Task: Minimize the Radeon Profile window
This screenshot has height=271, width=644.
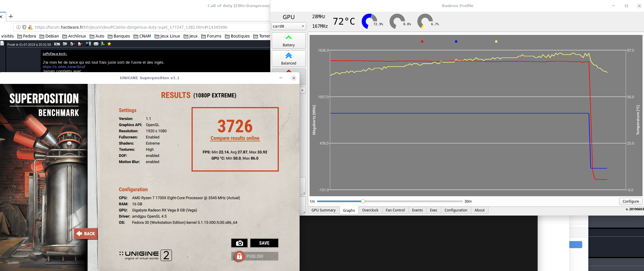Action: pyautogui.click(x=614, y=6)
